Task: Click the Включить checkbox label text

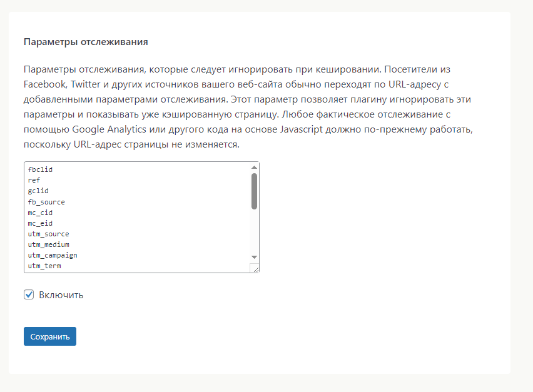Action: 61,295
